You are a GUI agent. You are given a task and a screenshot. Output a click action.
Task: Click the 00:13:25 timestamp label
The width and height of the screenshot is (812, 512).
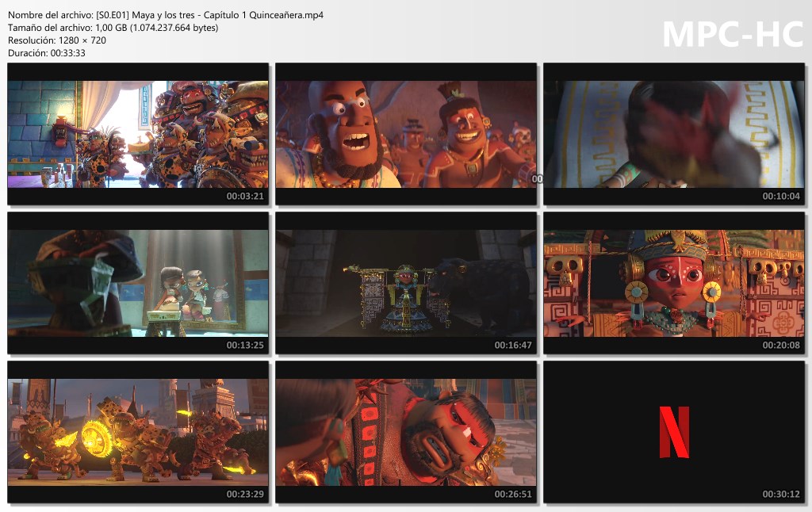pos(245,346)
